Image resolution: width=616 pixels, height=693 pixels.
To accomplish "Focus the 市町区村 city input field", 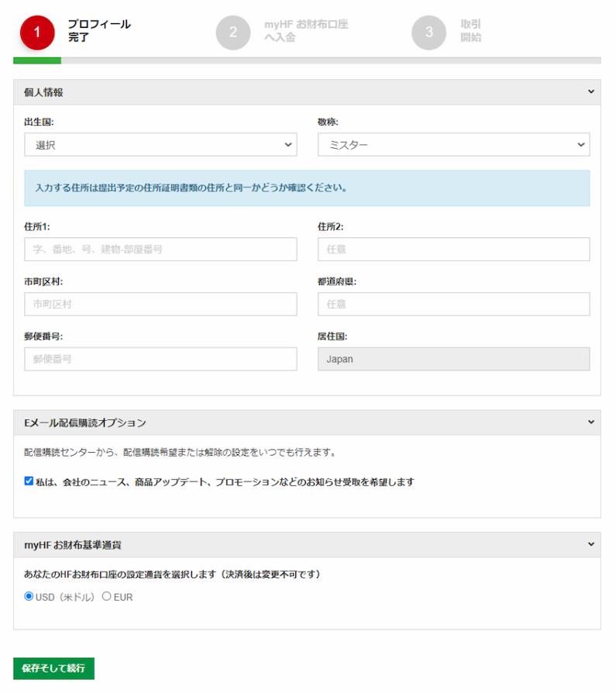I will [x=160, y=305].
